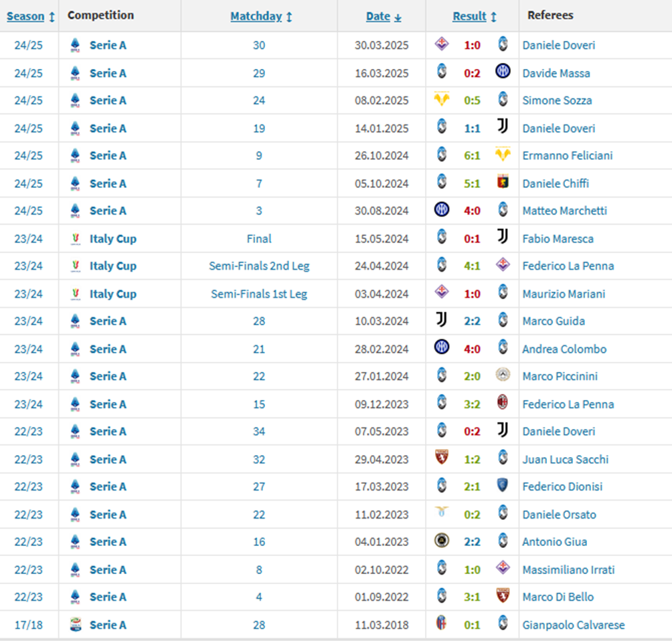
Task: Open the Italy Cup Final matchday link
Action: click(259, 238)
